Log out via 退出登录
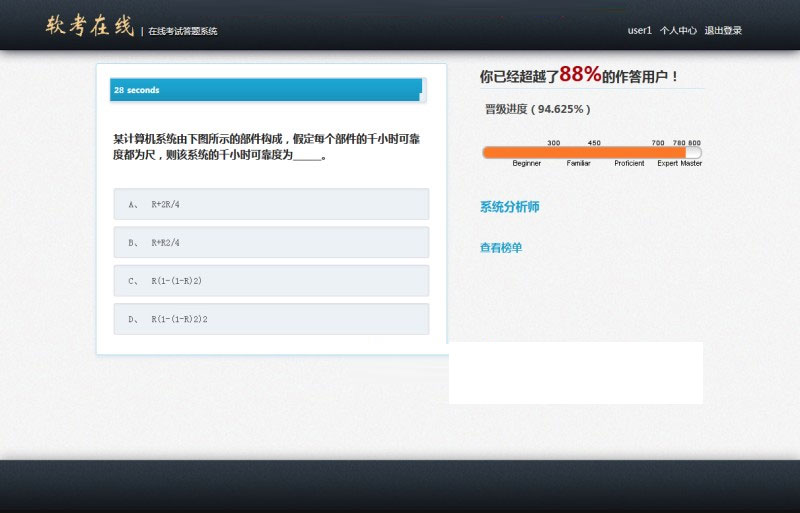800x513 pixels. (x=723, y=30)
